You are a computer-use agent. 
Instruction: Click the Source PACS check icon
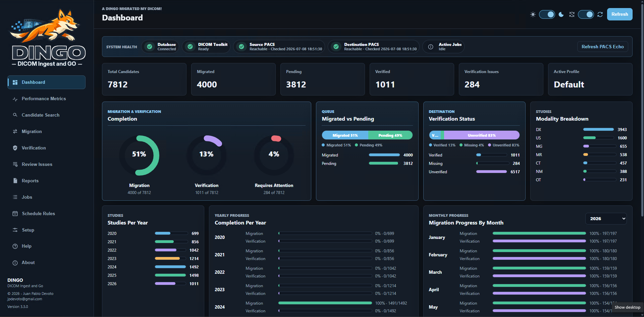click(241, 47)
